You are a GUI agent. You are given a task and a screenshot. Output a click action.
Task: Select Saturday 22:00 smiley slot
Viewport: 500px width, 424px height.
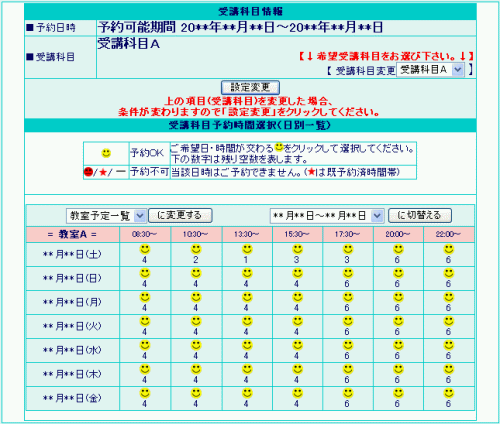point(449,249)
